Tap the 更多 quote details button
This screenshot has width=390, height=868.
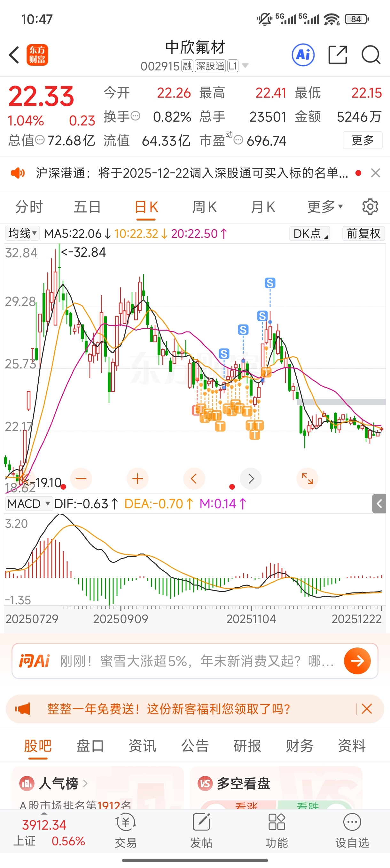tap(363, 140)
